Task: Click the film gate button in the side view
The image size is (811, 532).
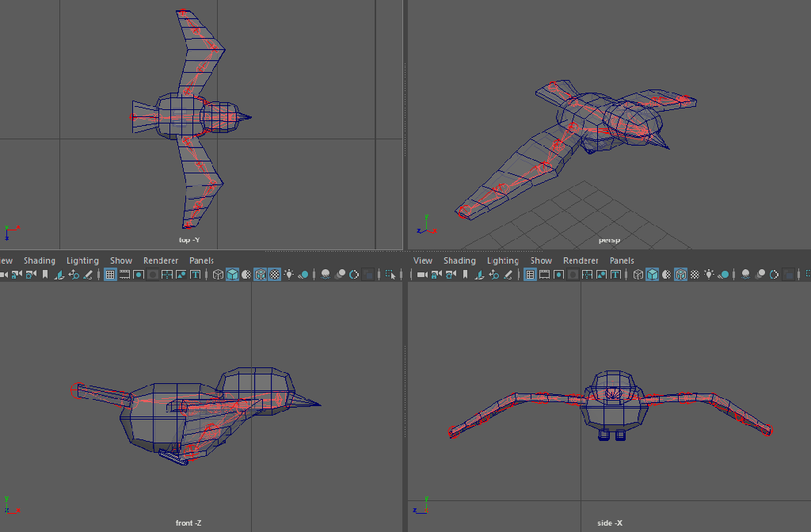Action: point(545,275)
